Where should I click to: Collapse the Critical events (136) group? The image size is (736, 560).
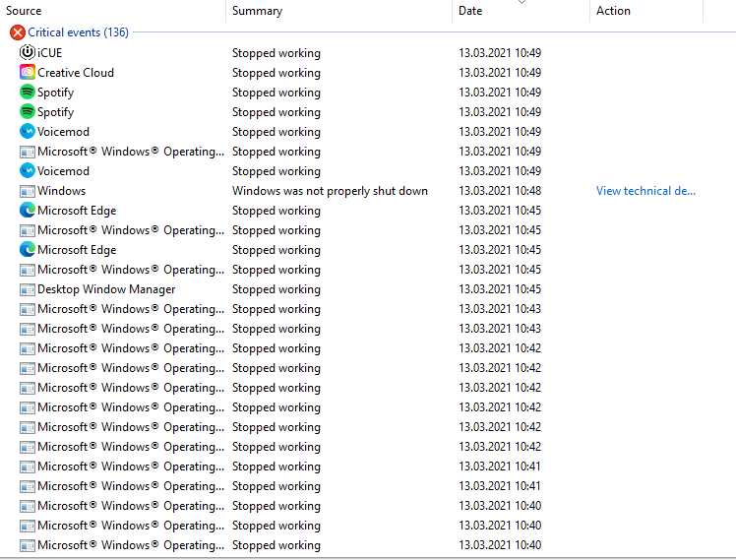coord(78,32)
